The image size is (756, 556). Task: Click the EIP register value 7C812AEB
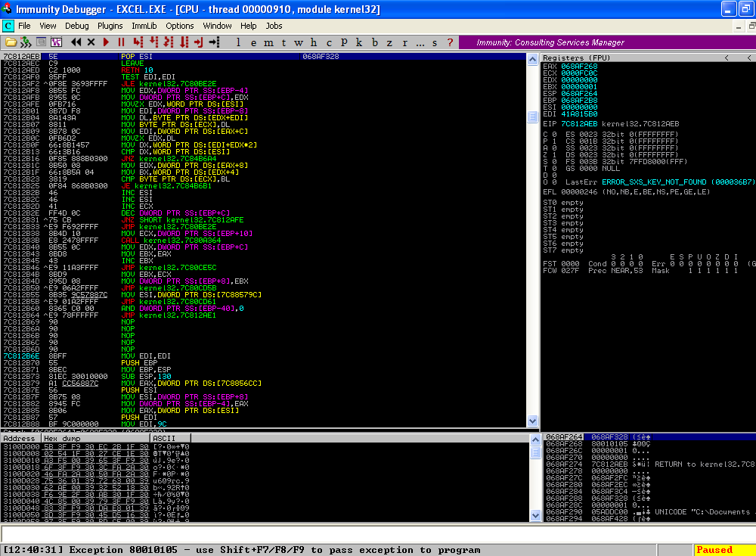579,124
